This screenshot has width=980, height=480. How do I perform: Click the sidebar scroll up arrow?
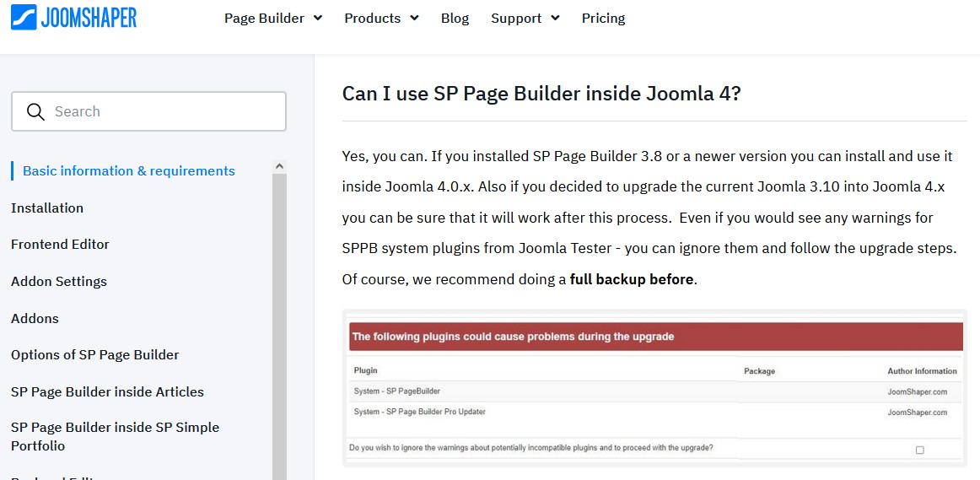(x=279, y=167)
